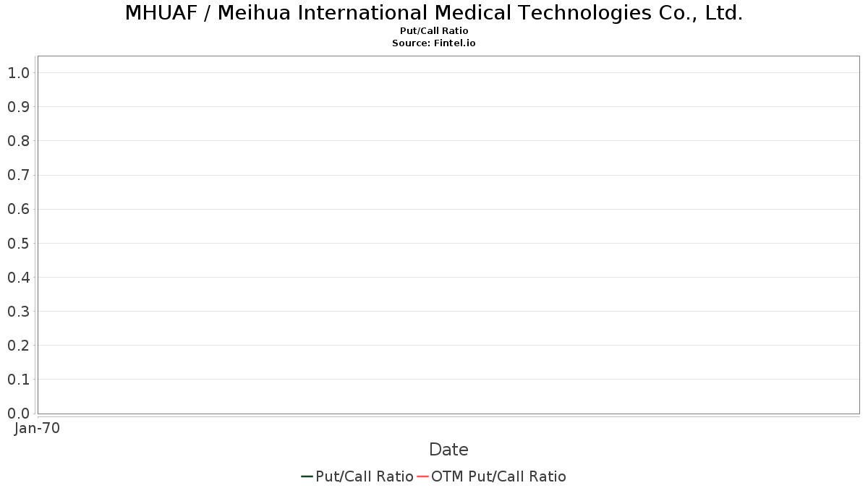Select the Jan-70 x-axis tick label

[x=37, y=429]
